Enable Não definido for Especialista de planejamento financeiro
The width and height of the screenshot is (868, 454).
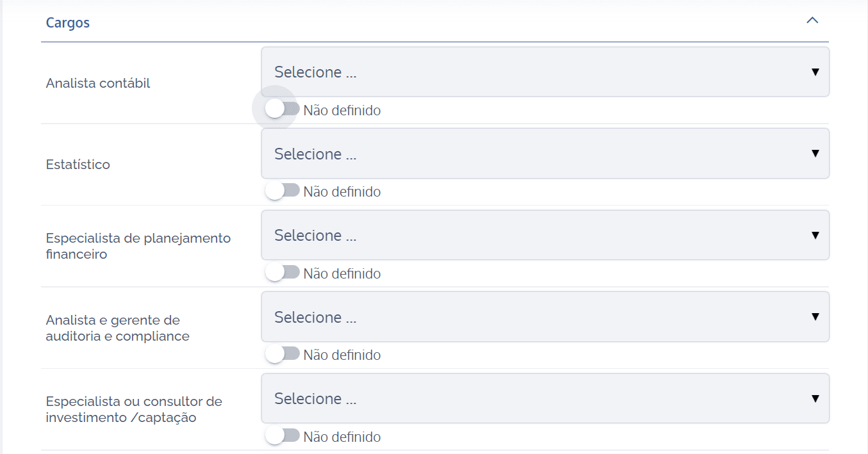pos(281,272)
